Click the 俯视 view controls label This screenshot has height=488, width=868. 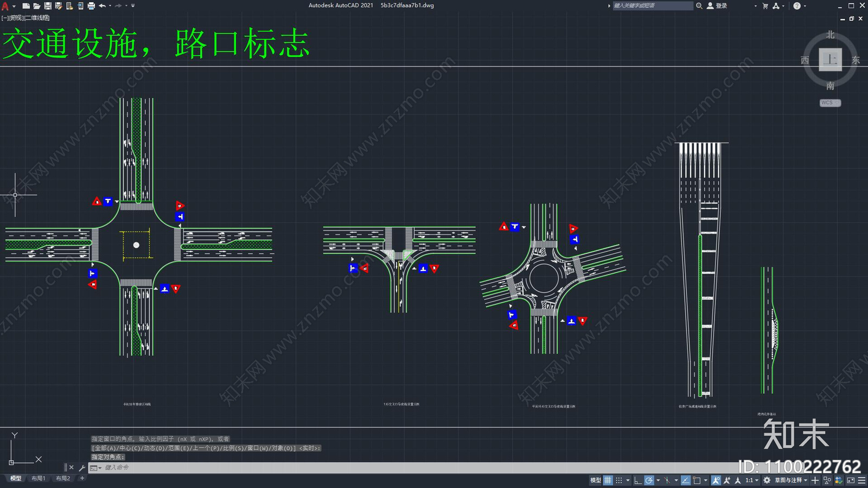16,18
